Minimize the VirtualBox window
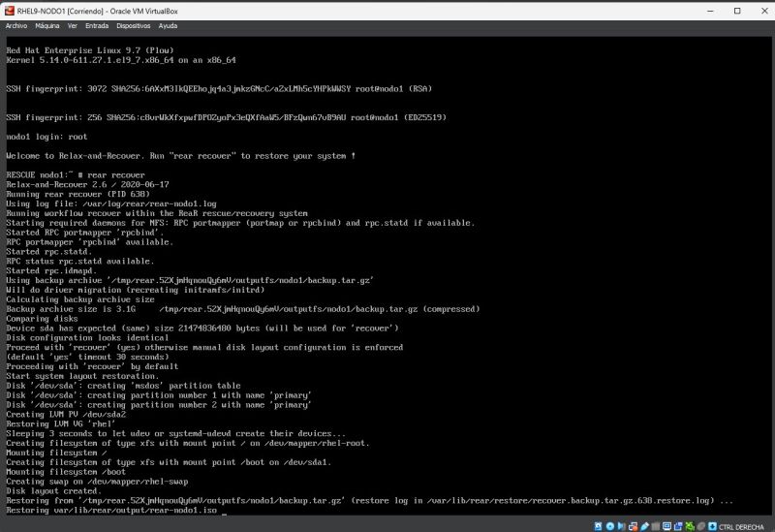 coord(710,11)
